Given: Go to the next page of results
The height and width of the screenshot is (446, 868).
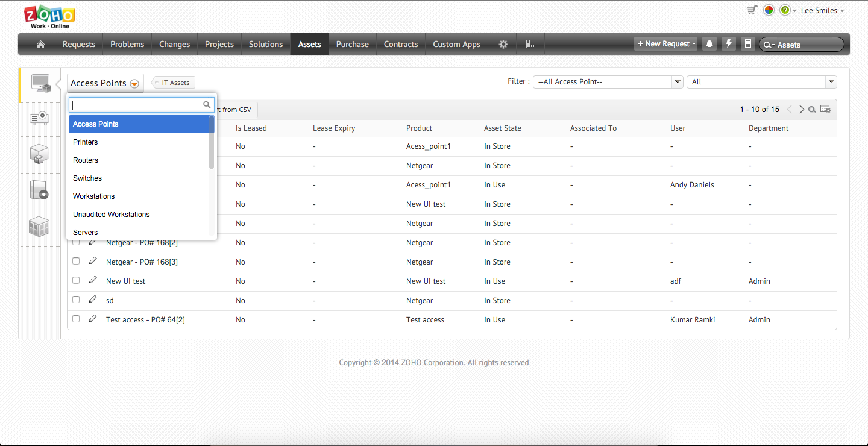Looking at the screenshot, I should pos(801,110).
